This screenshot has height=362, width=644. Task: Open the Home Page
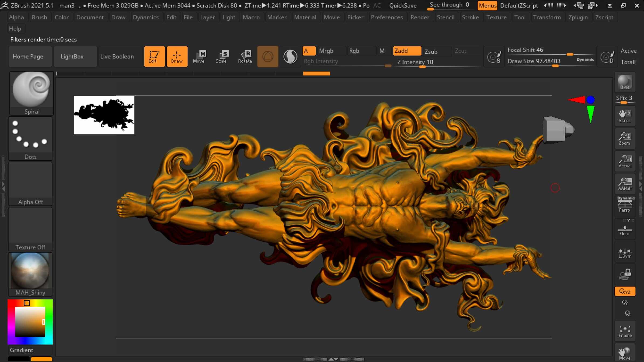click(x=30, y=56)
